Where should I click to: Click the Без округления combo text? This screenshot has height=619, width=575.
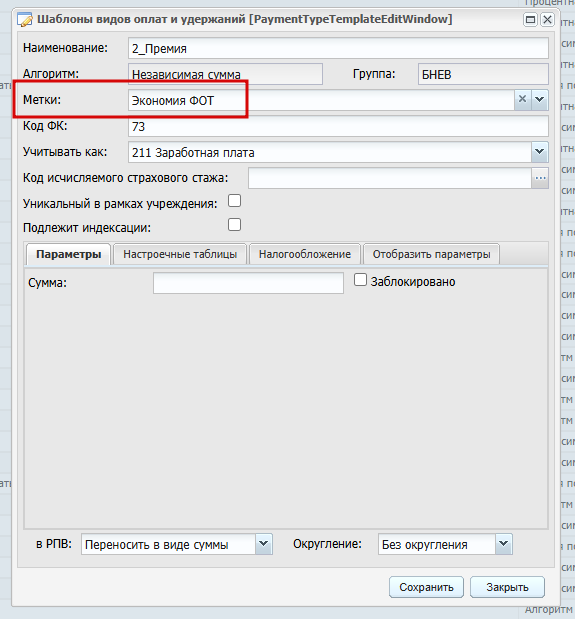point(425,545)
